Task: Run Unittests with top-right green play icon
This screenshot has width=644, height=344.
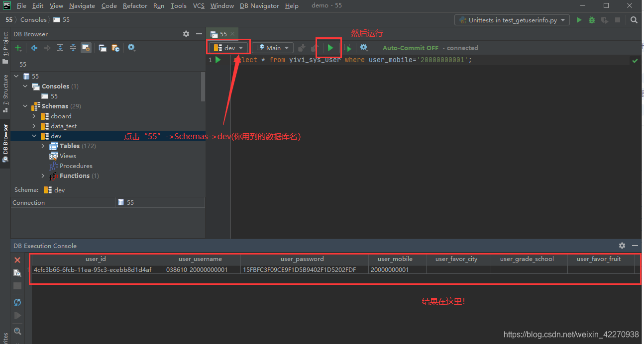Action: (579, 20)
